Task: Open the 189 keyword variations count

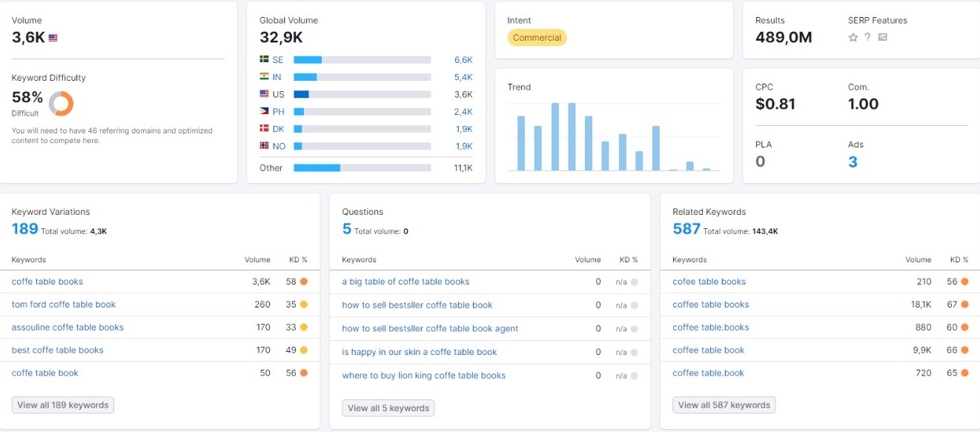Action: pyautogui.click(x=24, y=229)
